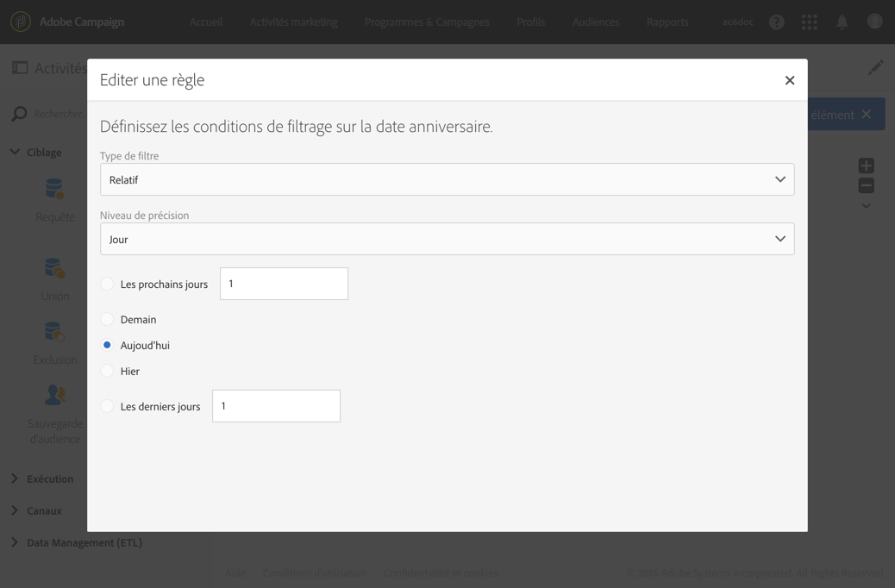The image size is (895, 588).
Task: Show notifications via the bell icon
Action: (x=842, y=22)
